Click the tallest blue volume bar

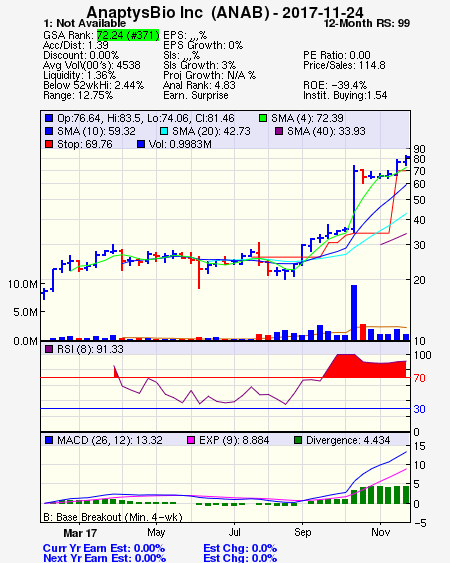354,312
